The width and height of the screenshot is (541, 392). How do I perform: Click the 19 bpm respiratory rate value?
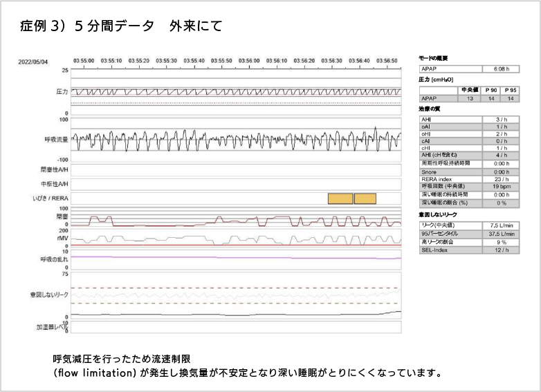[x=501, y=187]
